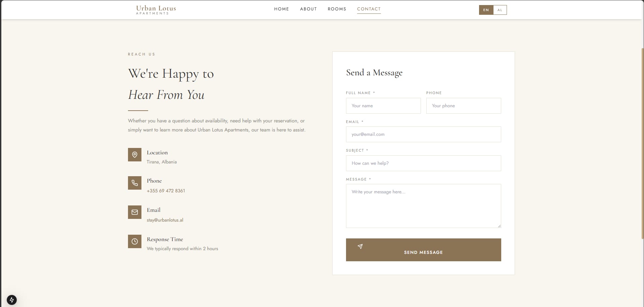Click the paper plane send icon
Screen dimensions: 644x307
pos(360,246)
